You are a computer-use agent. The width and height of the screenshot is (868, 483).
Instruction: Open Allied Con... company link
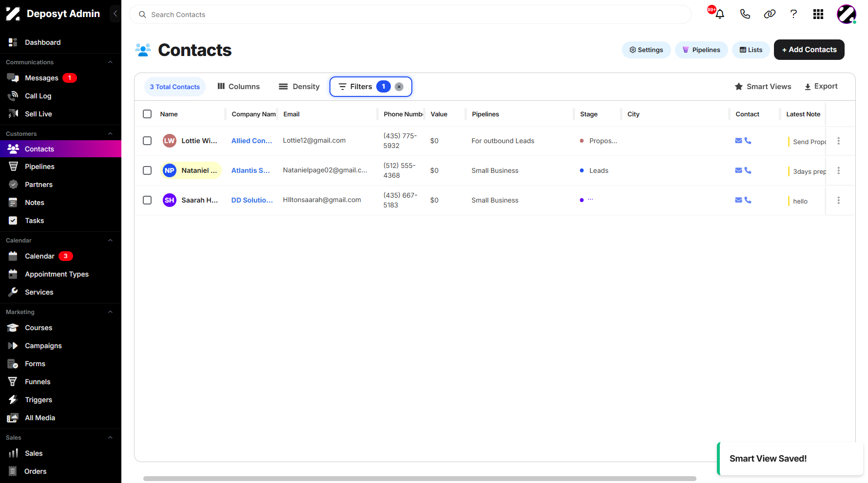(x=251, y=141)
